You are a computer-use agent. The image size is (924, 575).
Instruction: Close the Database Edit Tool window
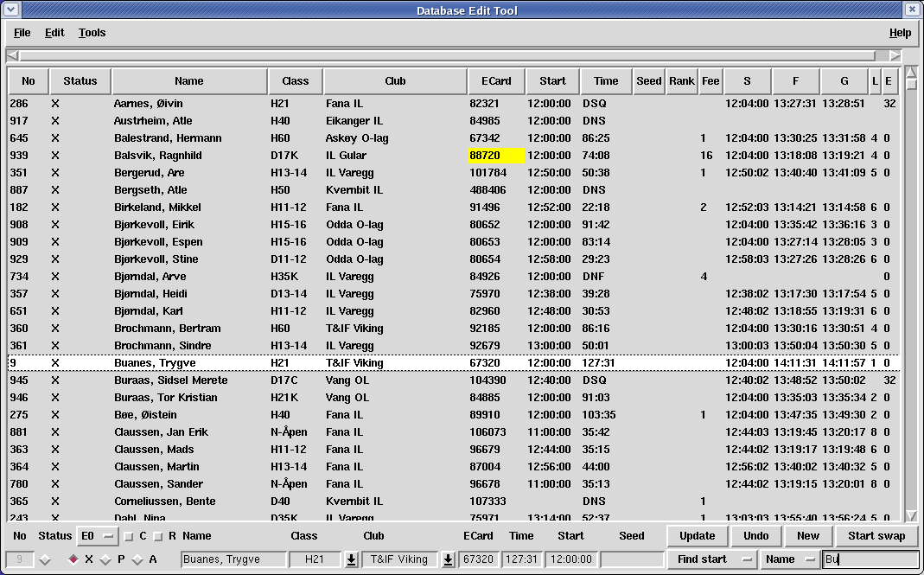[x=913, y=10]
